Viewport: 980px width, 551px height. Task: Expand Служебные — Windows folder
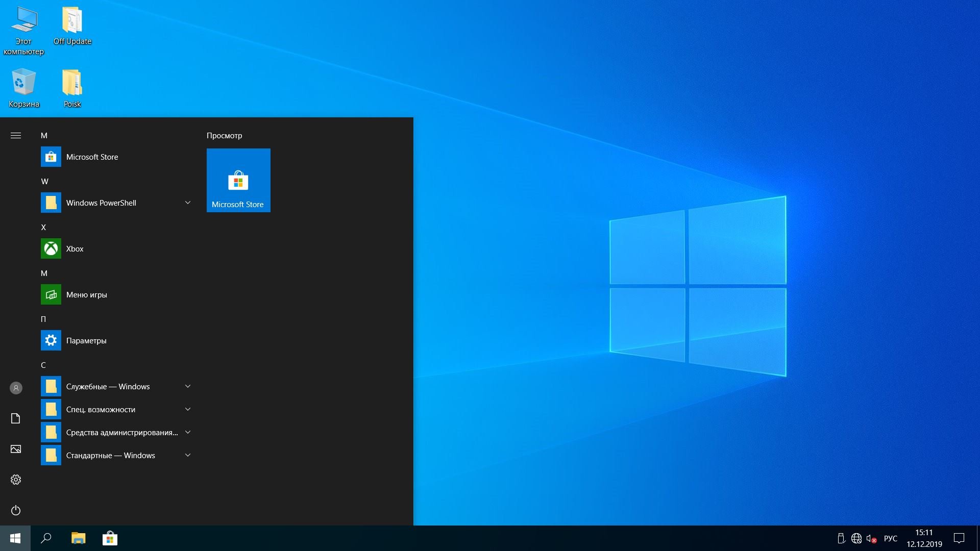pyautogui.click(x=187, y=386)
